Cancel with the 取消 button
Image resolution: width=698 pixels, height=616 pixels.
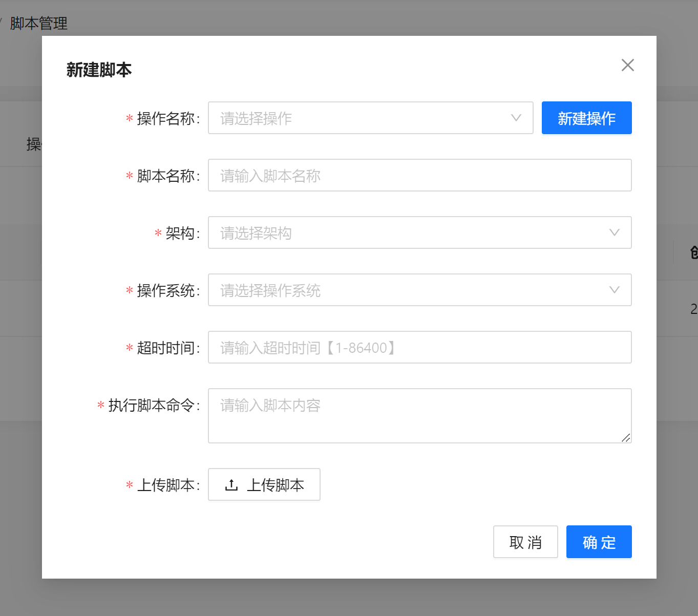525,542
